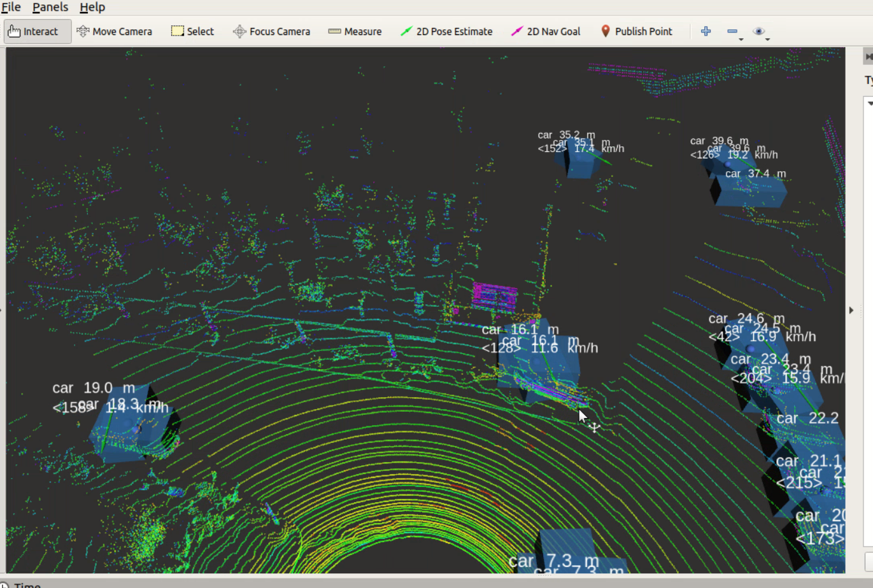Collapse right panel using the arrow handle
Screen dimensions: 873x588
pyautogui.click(x=851, y=311)
